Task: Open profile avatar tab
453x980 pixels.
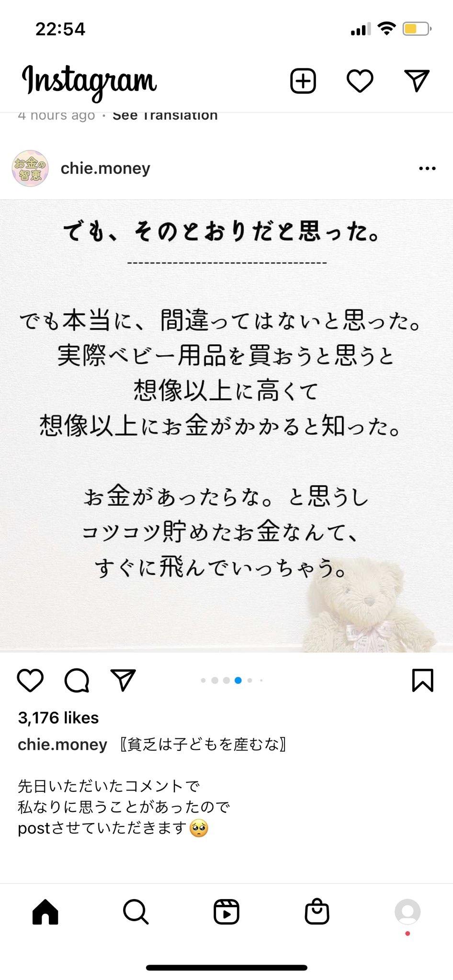Action: tap(408, 912)
